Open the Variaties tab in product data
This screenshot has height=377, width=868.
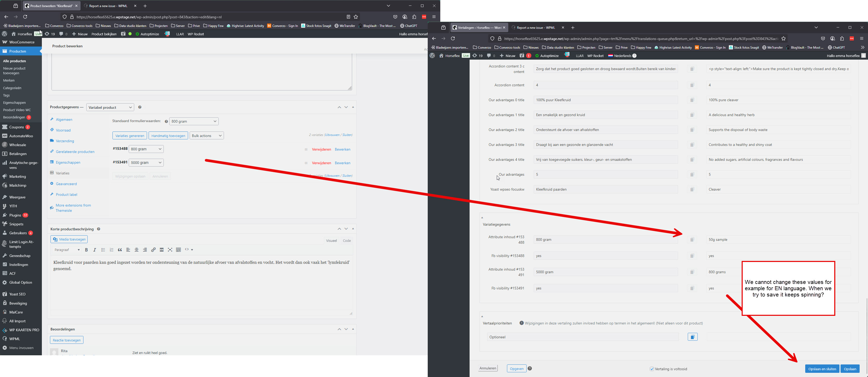point(63,173)
